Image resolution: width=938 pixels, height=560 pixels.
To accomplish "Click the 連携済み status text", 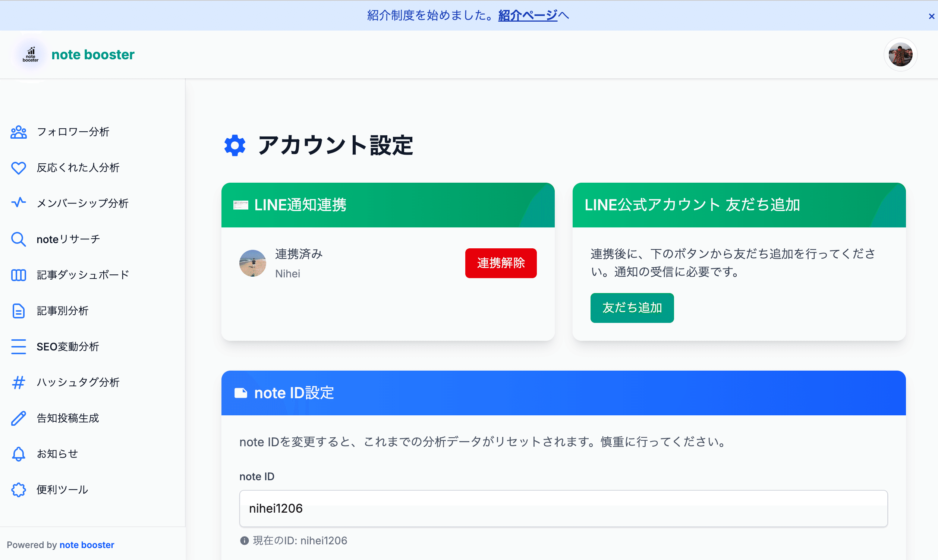I will coord(299,254).
